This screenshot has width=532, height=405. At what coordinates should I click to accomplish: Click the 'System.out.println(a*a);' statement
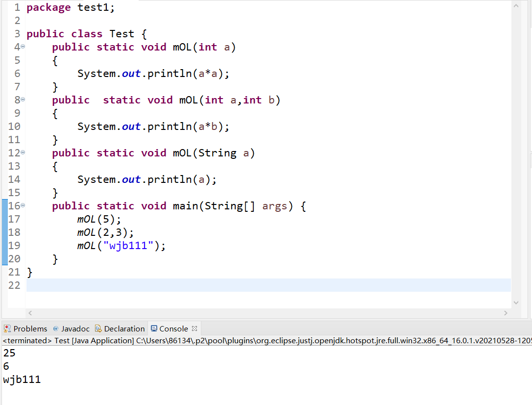click(153, 74)
